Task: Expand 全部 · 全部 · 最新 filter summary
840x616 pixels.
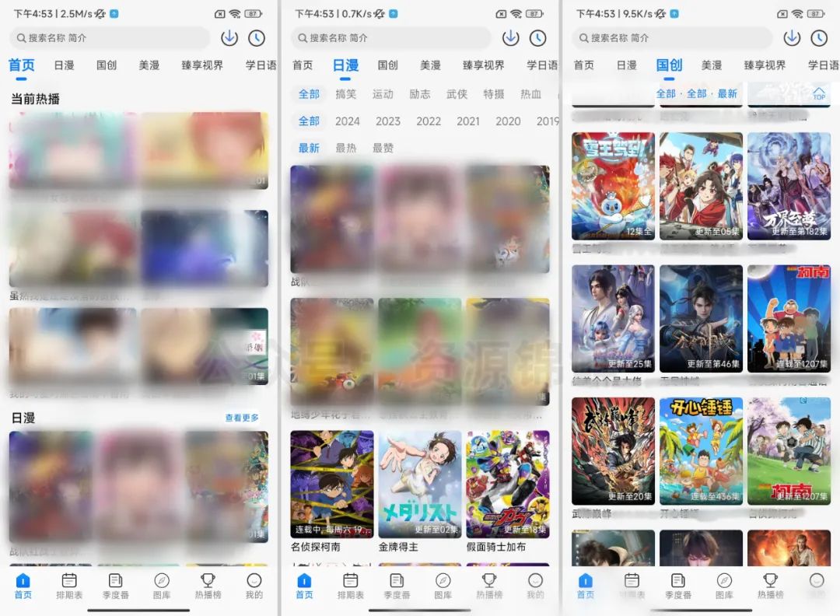Action: tap(697, 94)
